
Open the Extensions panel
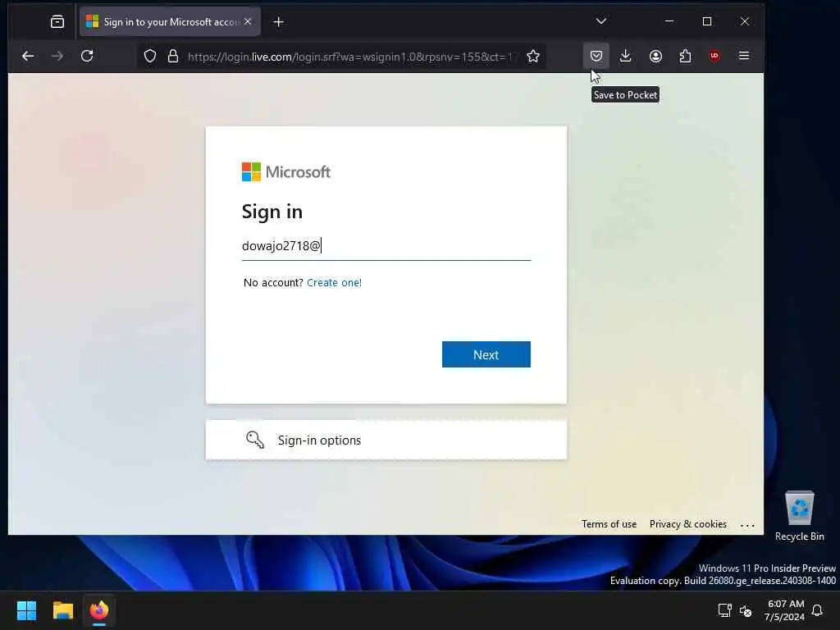coord(685,56)
